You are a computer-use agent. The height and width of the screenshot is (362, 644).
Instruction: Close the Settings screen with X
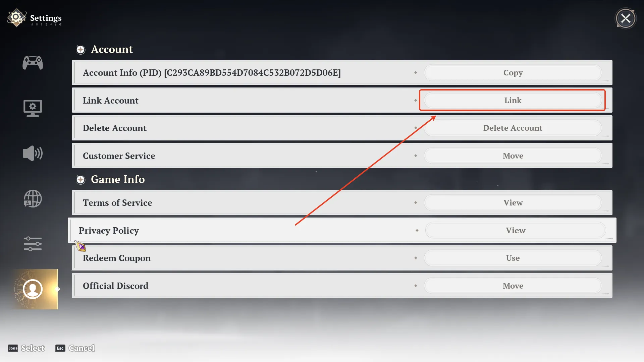pyautogui.click(x=626, y=18)
